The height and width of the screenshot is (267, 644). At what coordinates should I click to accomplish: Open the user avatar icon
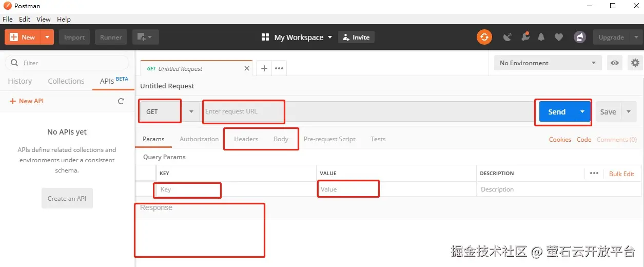(579, 37)
